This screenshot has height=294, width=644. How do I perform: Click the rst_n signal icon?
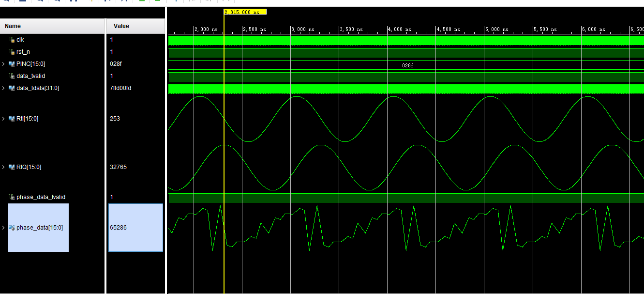12,52
